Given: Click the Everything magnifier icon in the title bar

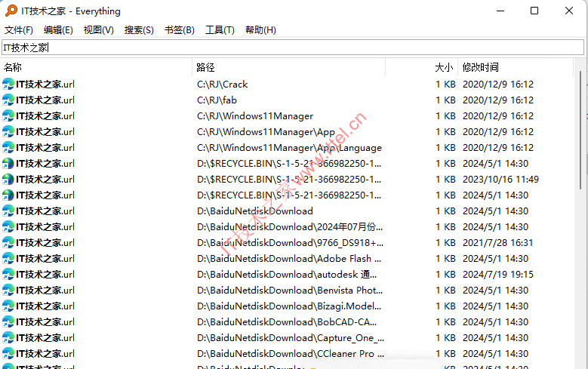Looking at the screenshot, I should [x=11, y=11].
